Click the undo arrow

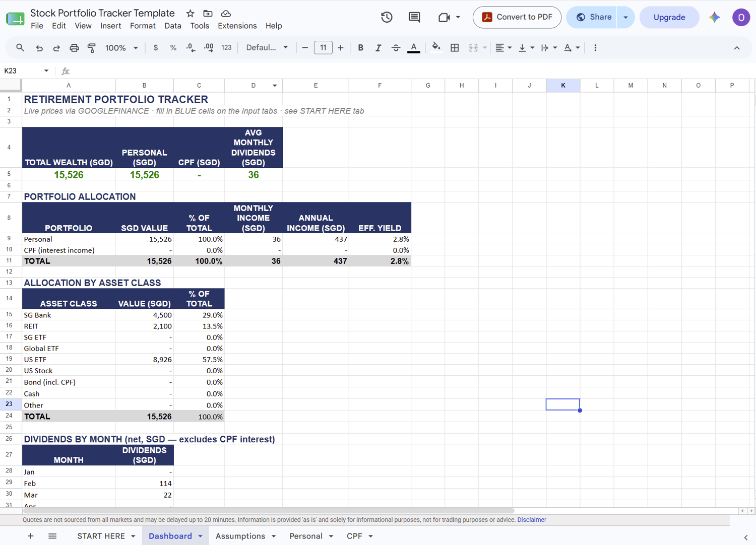(39, 48)
